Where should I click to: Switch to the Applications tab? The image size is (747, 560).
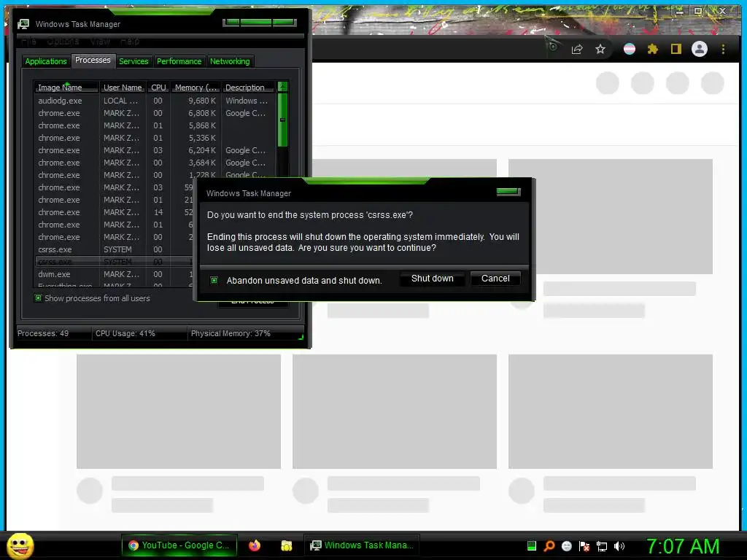pyautogui.click(x=46, y=61)
